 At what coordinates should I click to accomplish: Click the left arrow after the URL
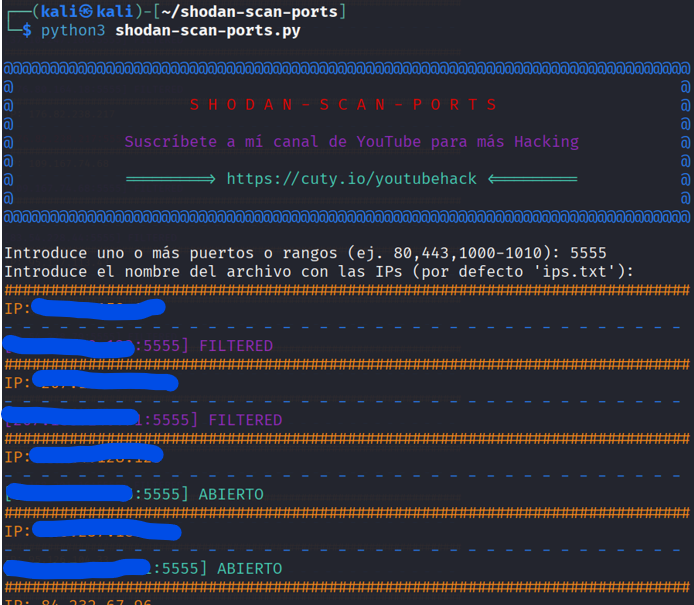pyautogui.click(x=533, y=179)
